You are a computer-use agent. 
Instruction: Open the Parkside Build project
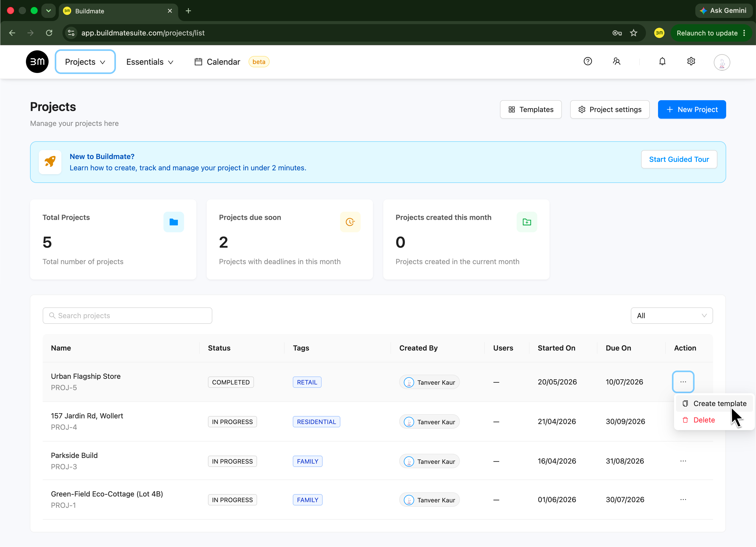coord(74,455)
